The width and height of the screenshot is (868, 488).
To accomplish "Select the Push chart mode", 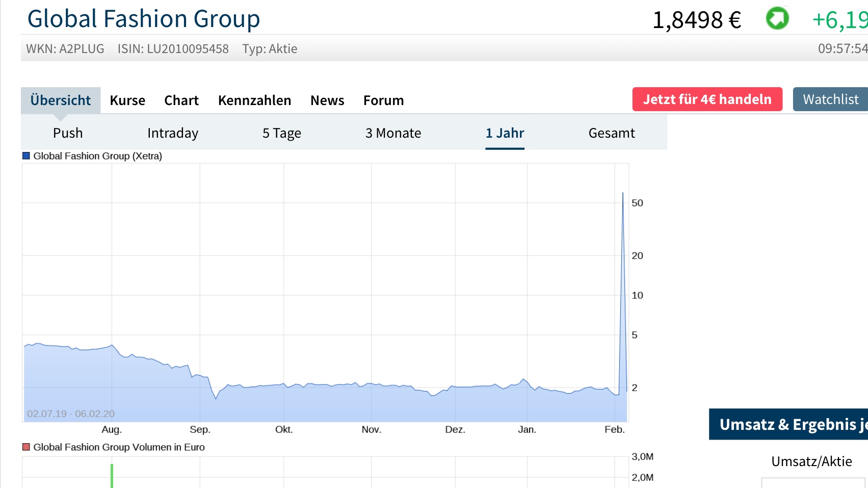I will [x=68, y=133].
